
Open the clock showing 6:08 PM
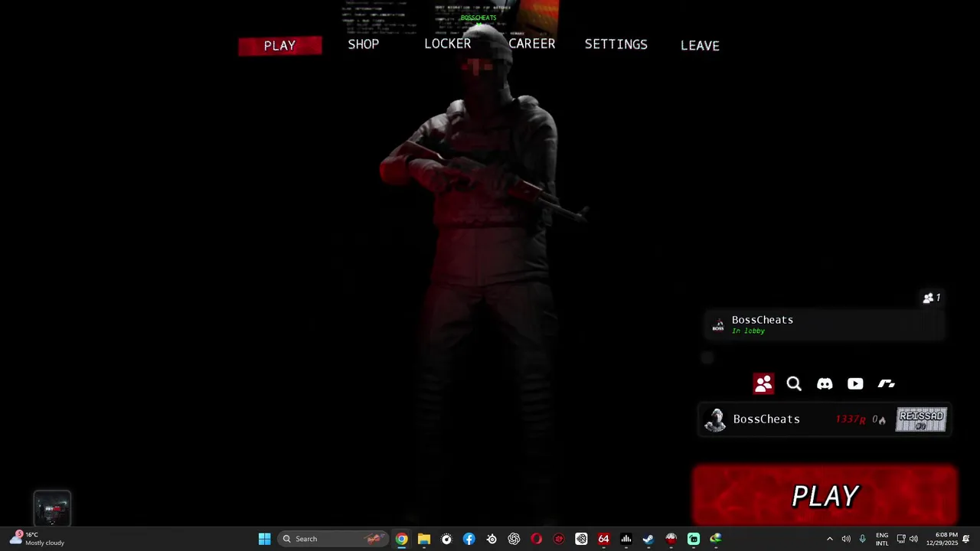[942, 539]
